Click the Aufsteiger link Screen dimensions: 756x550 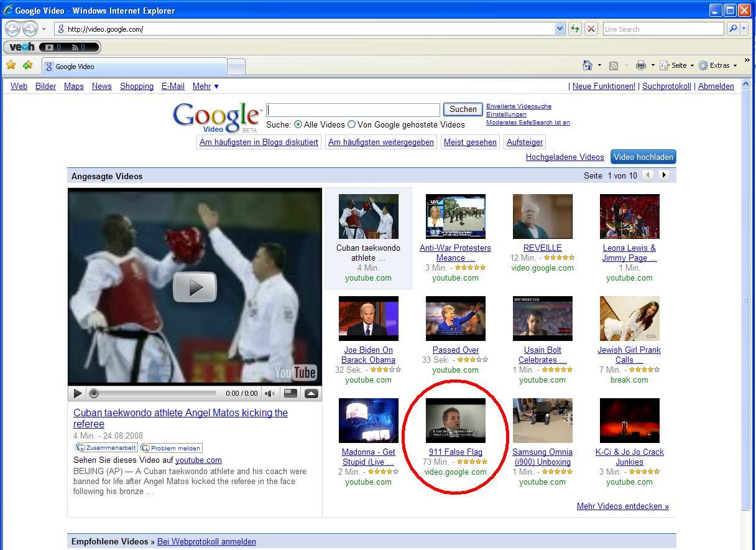[525, 142]
